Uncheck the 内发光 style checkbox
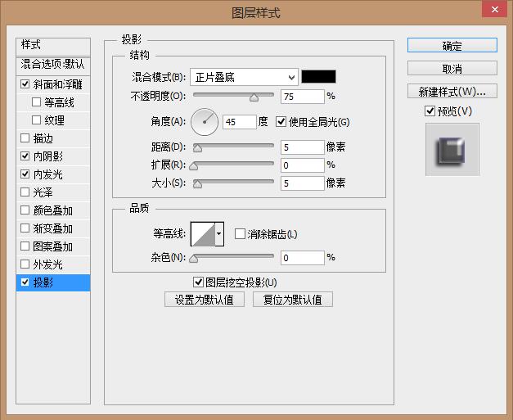The image size is (513, 420). click(x=25, y=174)
